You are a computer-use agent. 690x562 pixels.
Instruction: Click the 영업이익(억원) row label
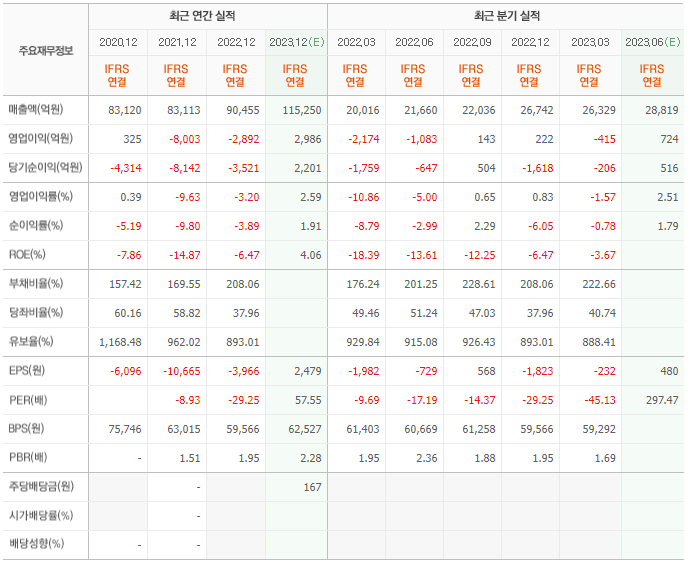click(40, 139)
